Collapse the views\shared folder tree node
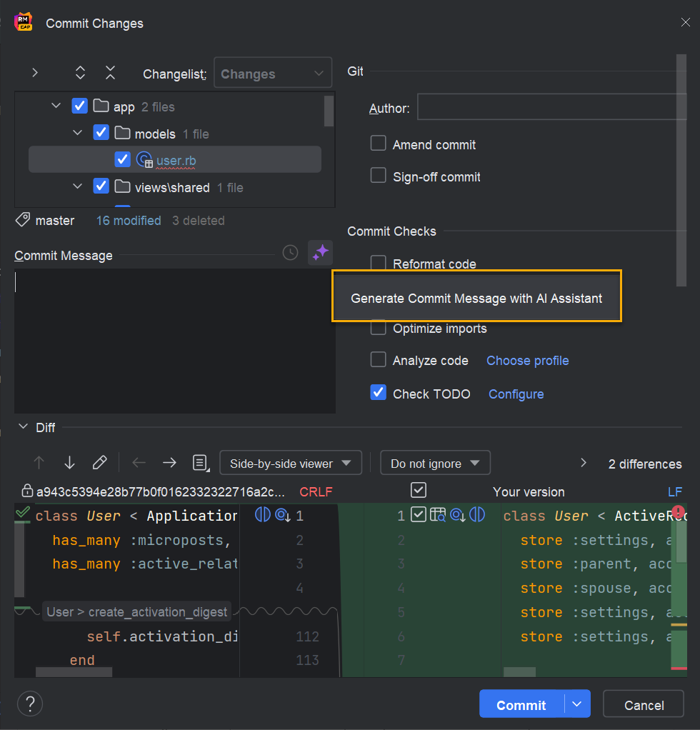Image resolution: width=700 pixels, height=730 pixels. point(78,186)
